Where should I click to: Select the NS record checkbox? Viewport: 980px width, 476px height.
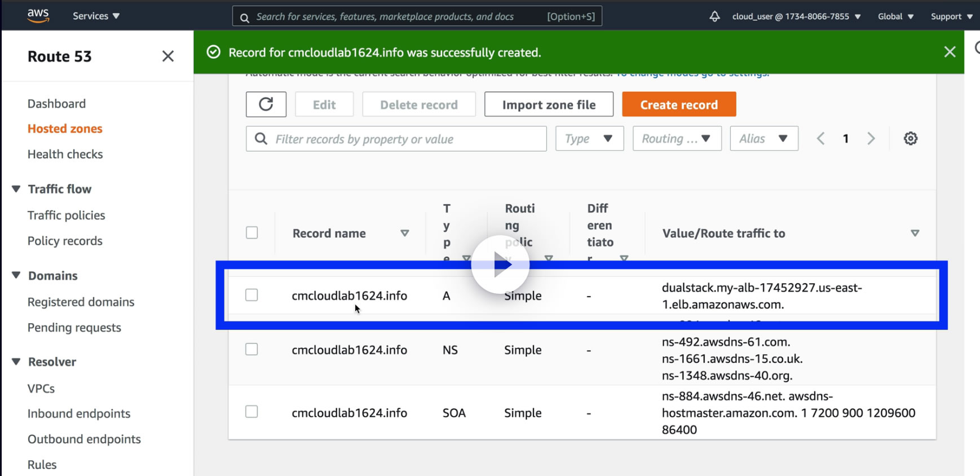pyautogui.click(x=251, y=349)
